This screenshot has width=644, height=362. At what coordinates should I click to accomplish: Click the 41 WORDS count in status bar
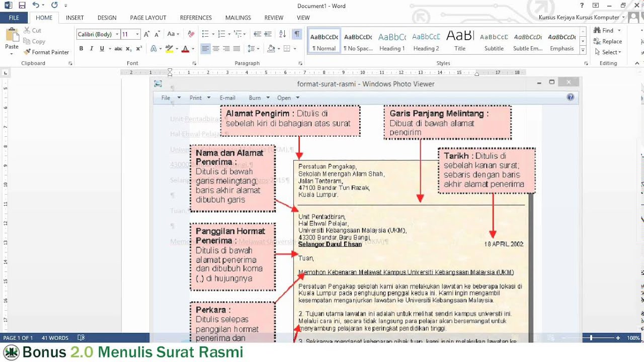click(x=55, y=338)
